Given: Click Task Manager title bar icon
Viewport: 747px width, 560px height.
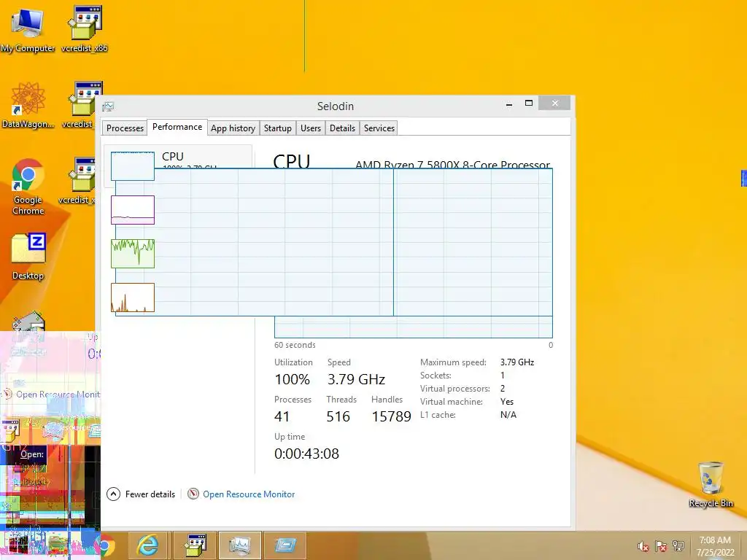Looking at the screenshot, I should (109, 106).
